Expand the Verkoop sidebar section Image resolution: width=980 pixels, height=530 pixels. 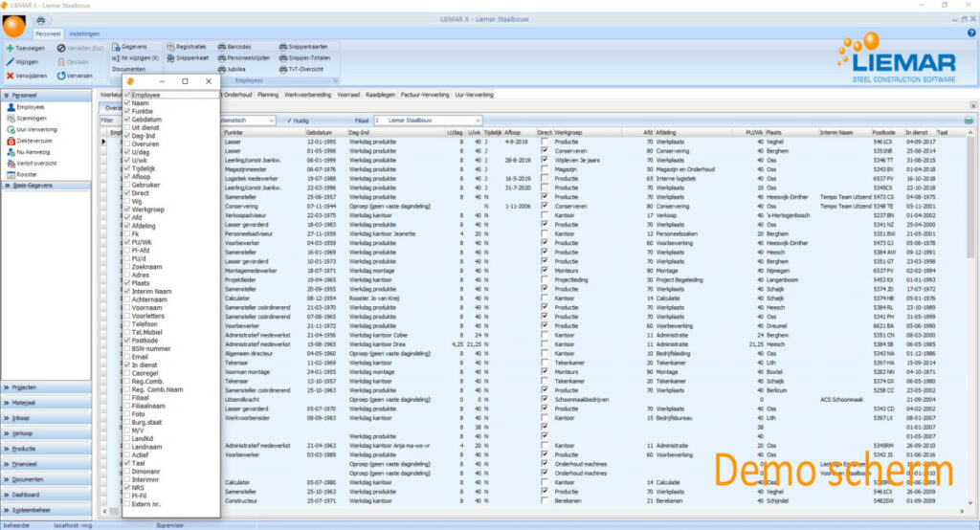pyautogui.click(x=46, y=433)
